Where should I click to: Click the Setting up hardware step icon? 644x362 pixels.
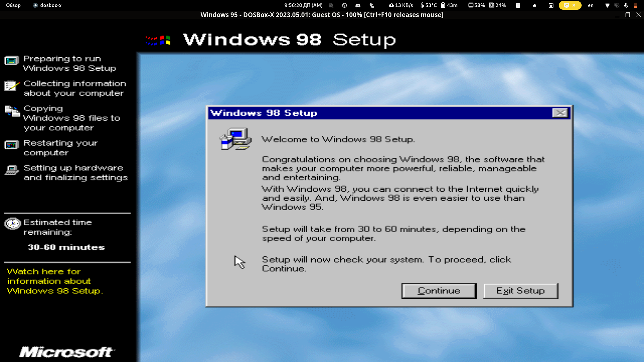click(12, 170)
